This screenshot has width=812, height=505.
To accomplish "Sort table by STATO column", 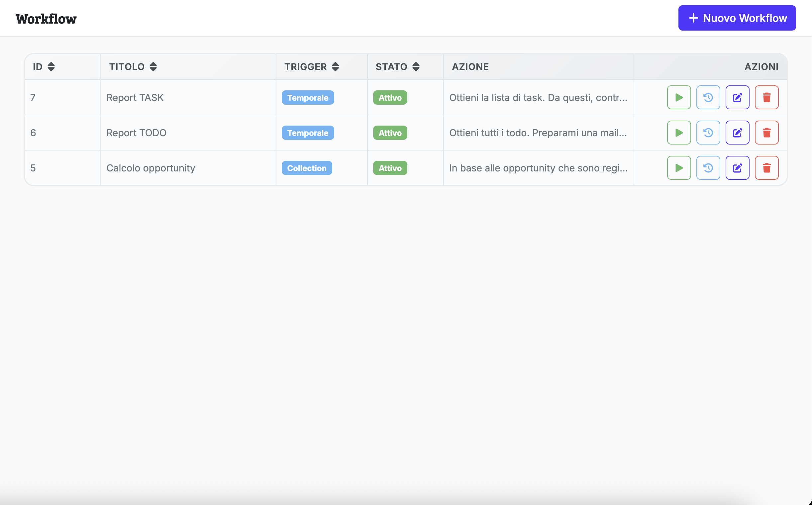I will 416,67.
